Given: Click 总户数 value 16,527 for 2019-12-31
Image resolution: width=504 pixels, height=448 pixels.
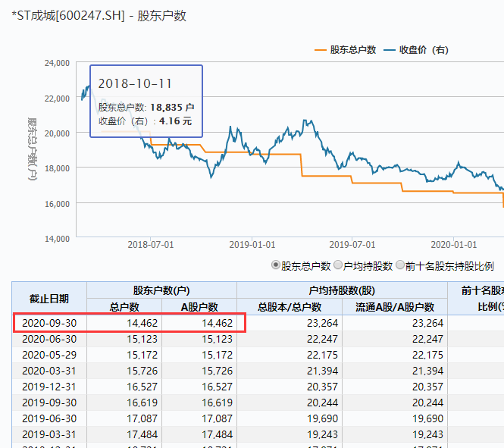Looking at the screenshot, I should pos(142,387).
